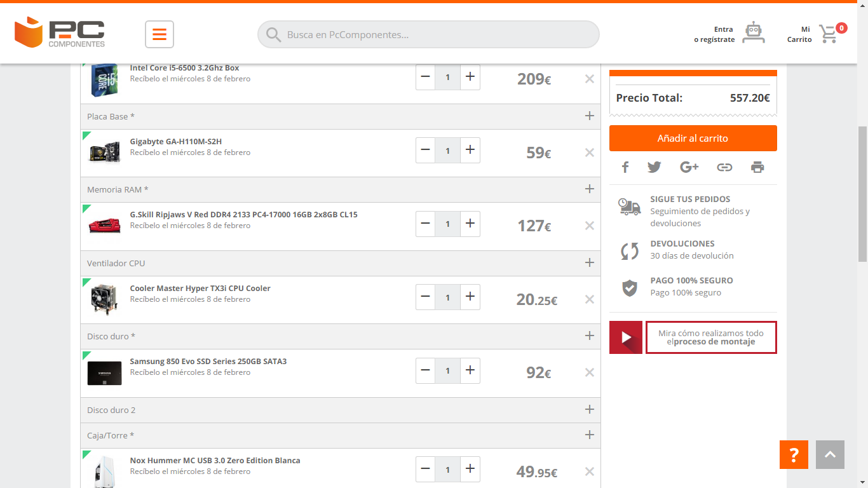Image resolution: width=868 pixels, height=488 pixels.
Task: Open Nox Hummer MC Zero Edition product
Action: click(215, 461)
